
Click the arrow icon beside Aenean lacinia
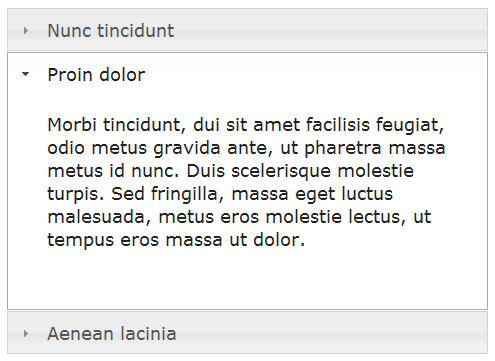25,333
